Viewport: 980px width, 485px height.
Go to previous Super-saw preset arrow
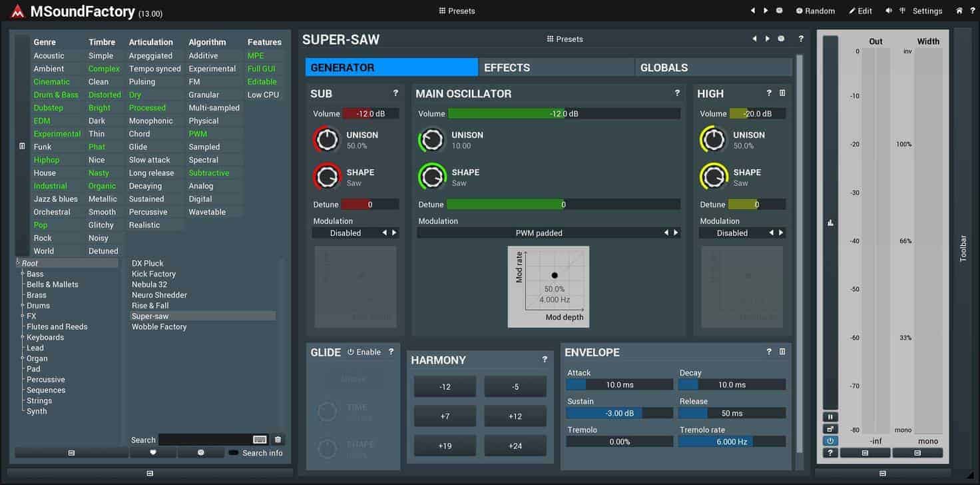coord(754,39)
